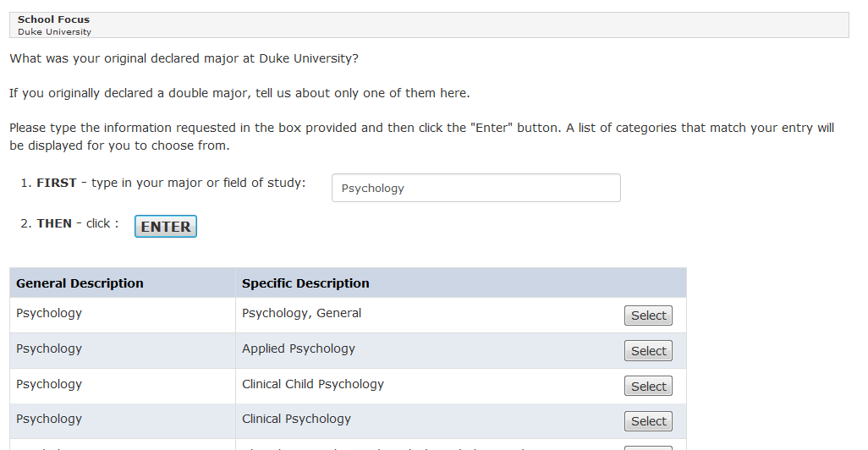The width and height of the screenshot is (868, 450).
Task: Click the General Description column header
Action: [x=80, y=283]
